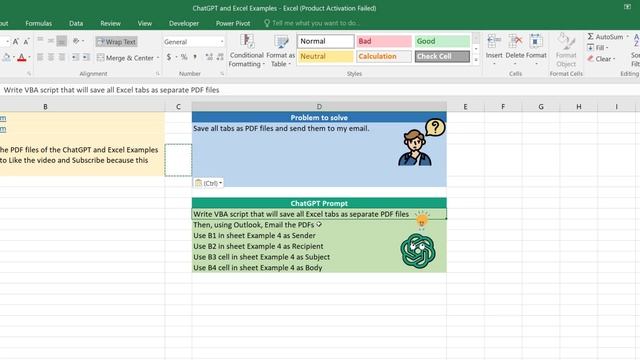Click the Orientation text rotation icon
This screenshot has height=360, width=640.
point(76,41)
